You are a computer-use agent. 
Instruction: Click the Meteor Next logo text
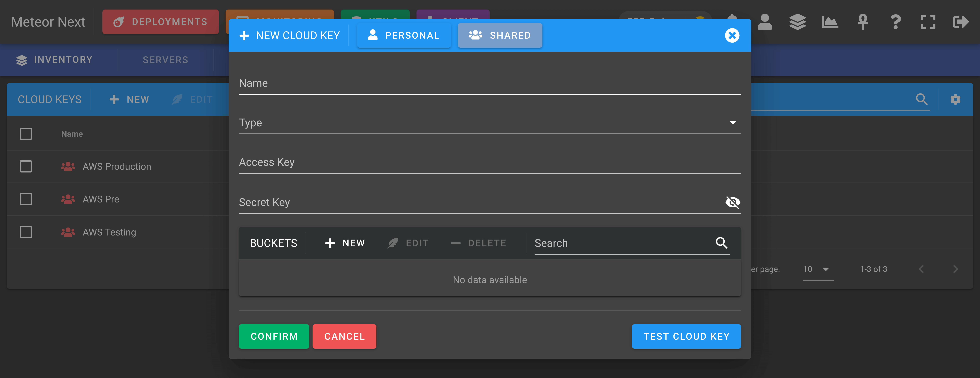tap(48, 22)
